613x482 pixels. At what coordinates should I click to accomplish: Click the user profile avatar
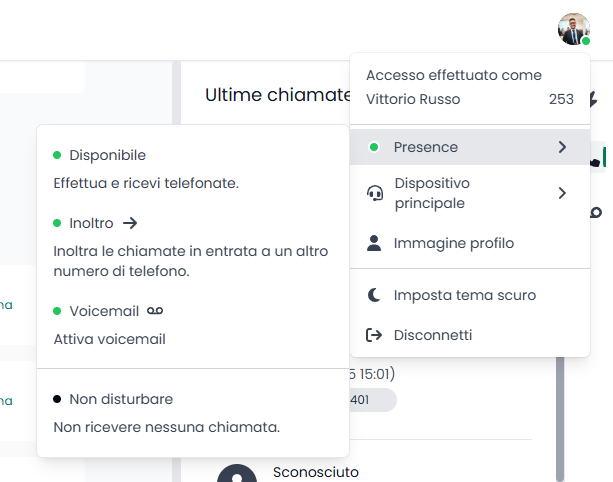click(x=573, y=29)
